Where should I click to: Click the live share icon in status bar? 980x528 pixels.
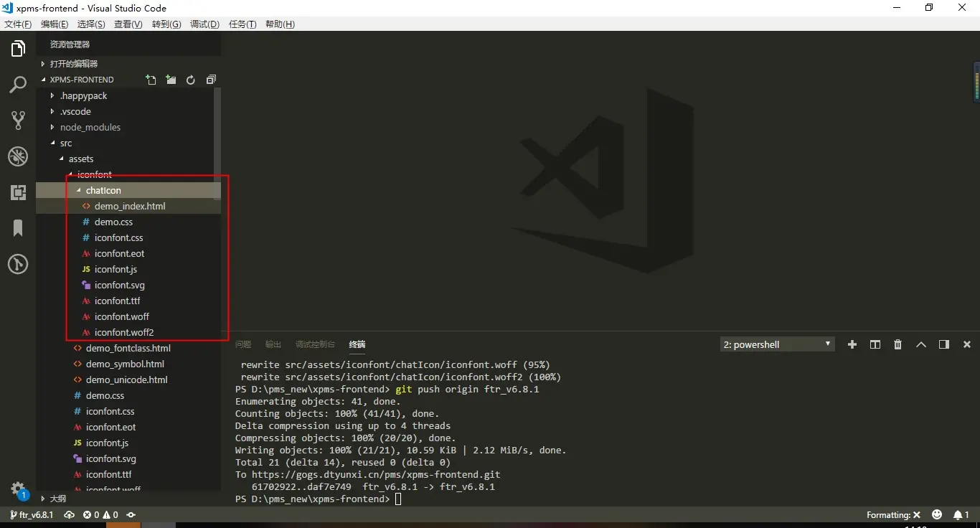point(131,515)
